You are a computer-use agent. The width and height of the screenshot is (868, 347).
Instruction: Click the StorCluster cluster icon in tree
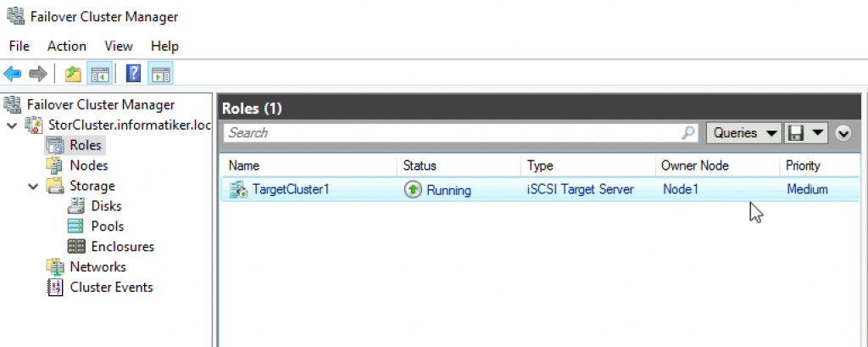pyautogui.click(x=34, y=126)
